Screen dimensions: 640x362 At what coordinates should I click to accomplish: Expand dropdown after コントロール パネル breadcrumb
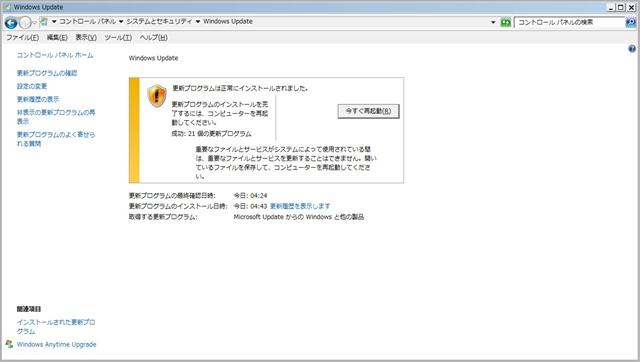point(121,22)
